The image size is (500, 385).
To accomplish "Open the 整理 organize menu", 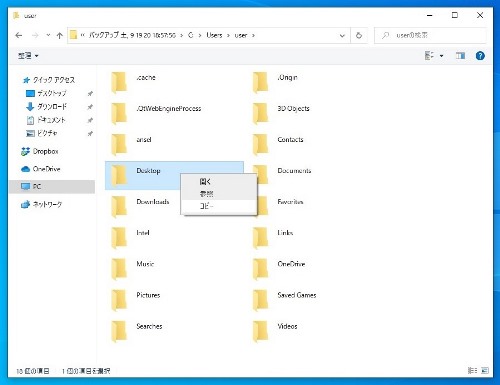I will pos(28,56).
